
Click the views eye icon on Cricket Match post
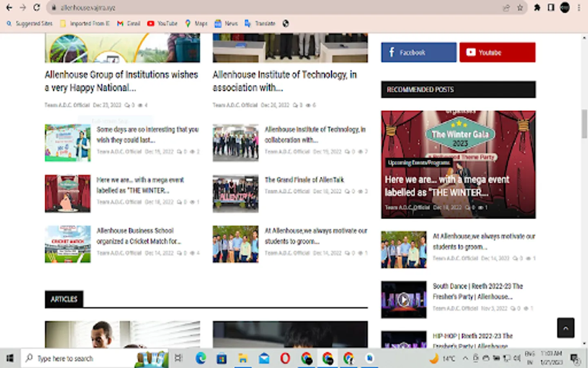pos(192,253)
